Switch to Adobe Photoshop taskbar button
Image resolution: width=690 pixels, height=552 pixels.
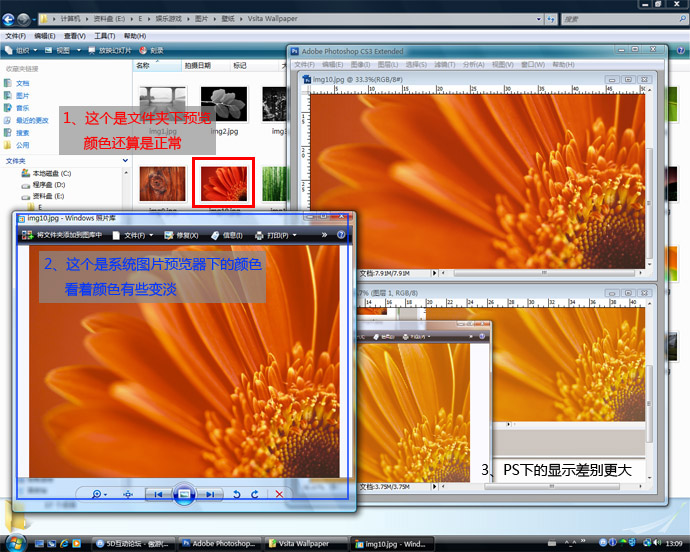(x=220, y=544)
